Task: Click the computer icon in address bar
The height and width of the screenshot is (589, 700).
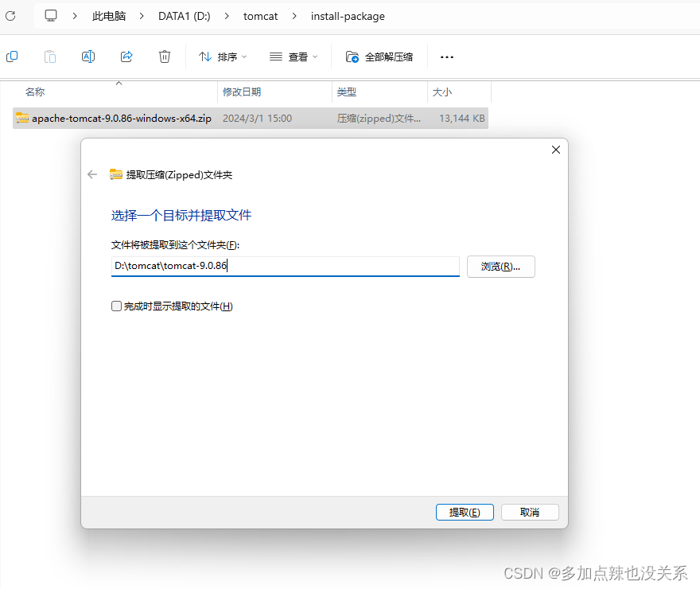Action: pos(51,16)
